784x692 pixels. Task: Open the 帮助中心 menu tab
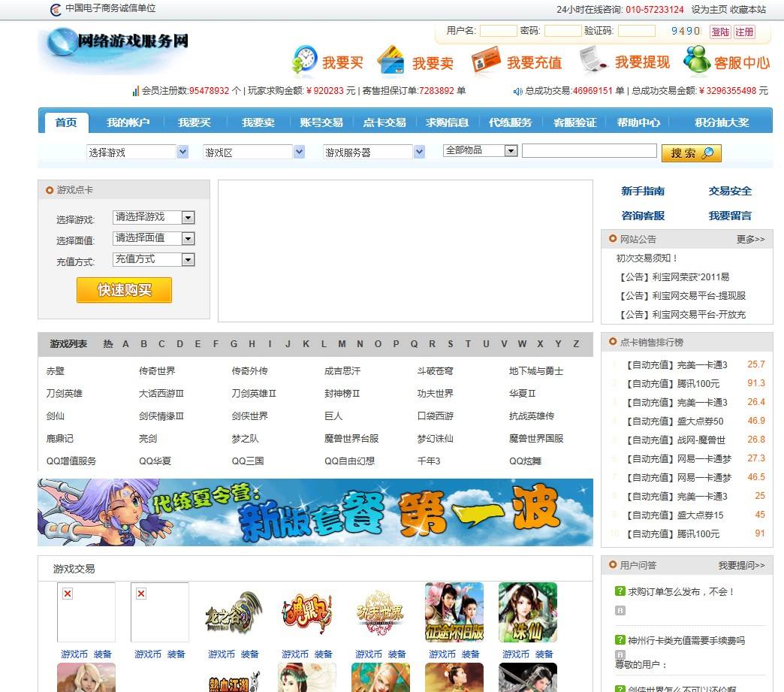point(638,122)
